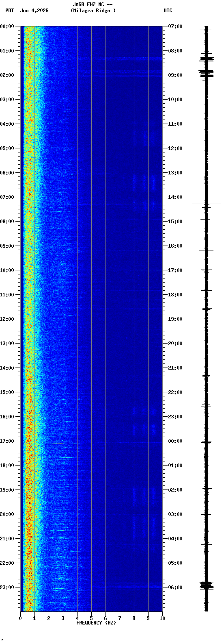Click the 23:00 UTC time label
Screen dimensions: 224x644
(x=175, y=417)
